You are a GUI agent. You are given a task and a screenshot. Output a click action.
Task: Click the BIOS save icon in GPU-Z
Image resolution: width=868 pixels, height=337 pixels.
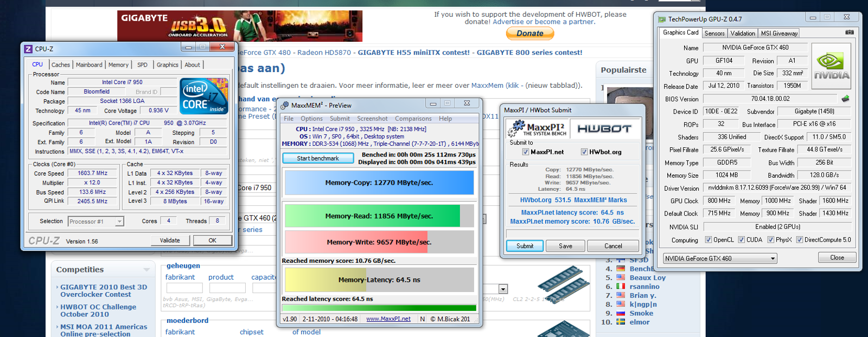[845, 99]
